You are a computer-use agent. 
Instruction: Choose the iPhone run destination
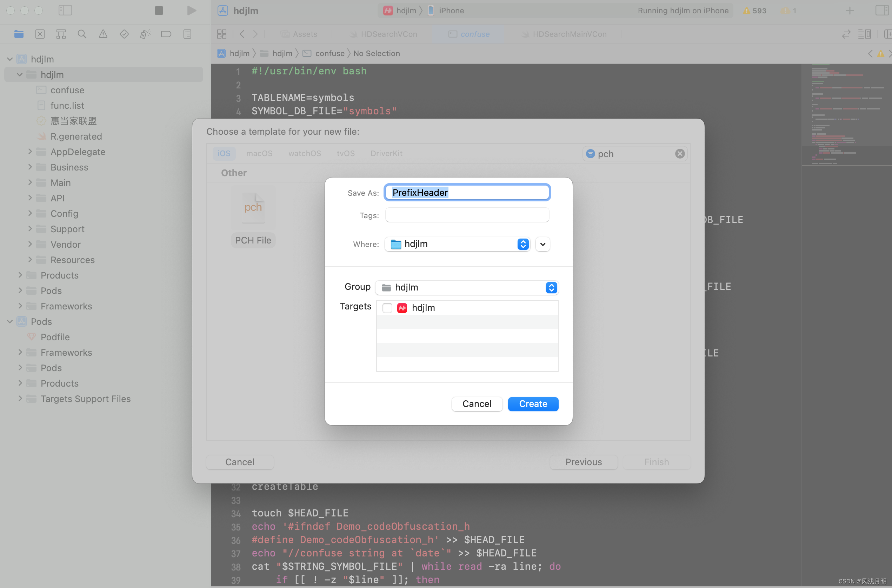coord(446,11)
